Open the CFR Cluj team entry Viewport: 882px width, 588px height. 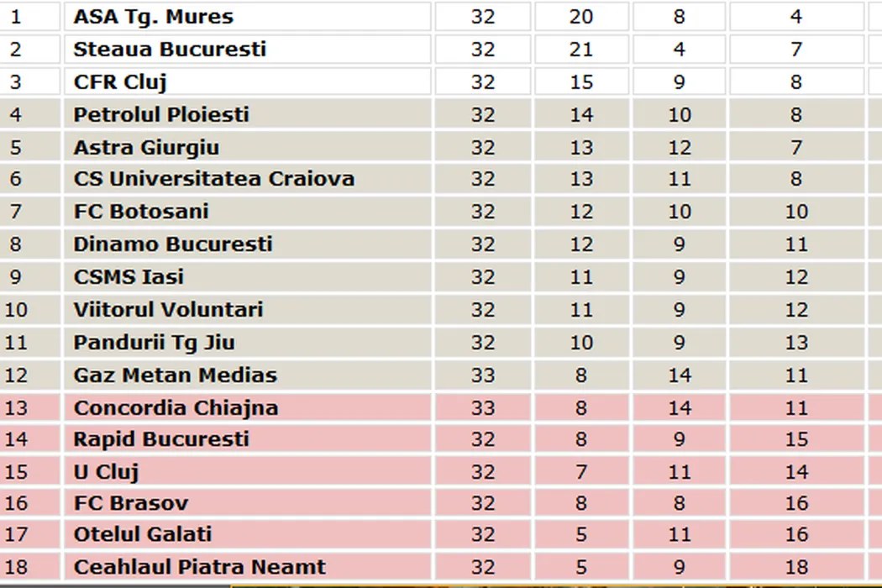click(x=120, y=82)
